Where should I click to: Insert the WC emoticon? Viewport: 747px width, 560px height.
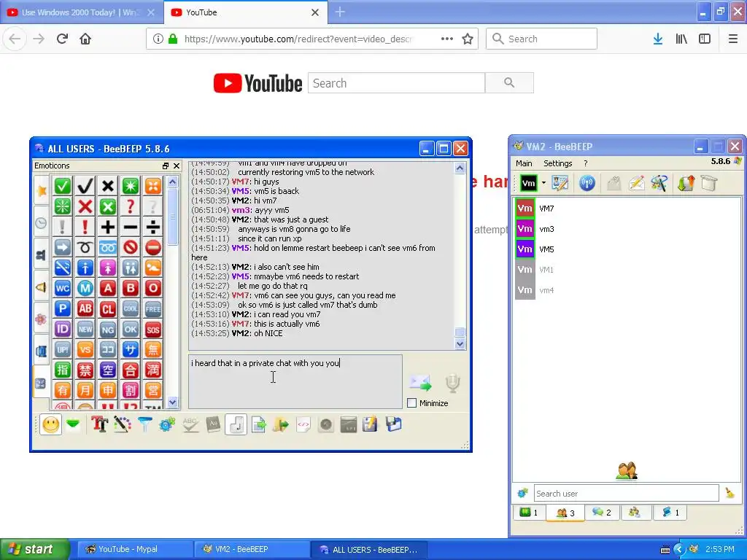pyautogui.click(x=63, y=288)
